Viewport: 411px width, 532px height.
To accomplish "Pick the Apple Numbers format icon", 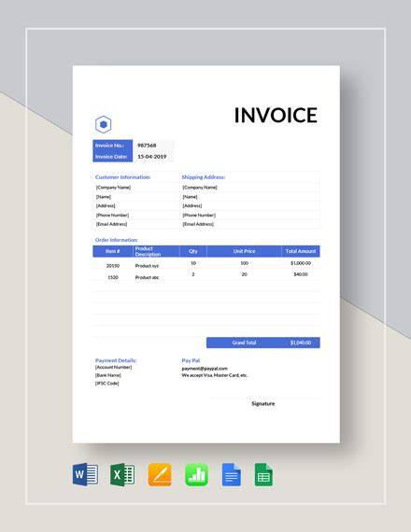I will [196, 475].
